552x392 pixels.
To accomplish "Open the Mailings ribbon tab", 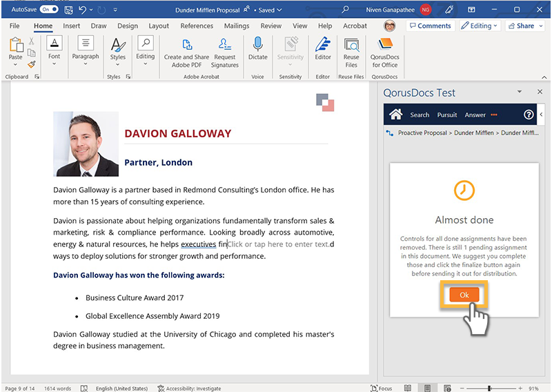I will click(237, 26).
